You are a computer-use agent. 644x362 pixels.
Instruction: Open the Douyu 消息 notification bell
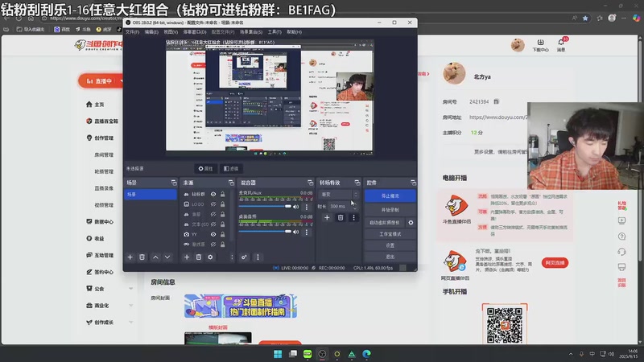(561, 44)
